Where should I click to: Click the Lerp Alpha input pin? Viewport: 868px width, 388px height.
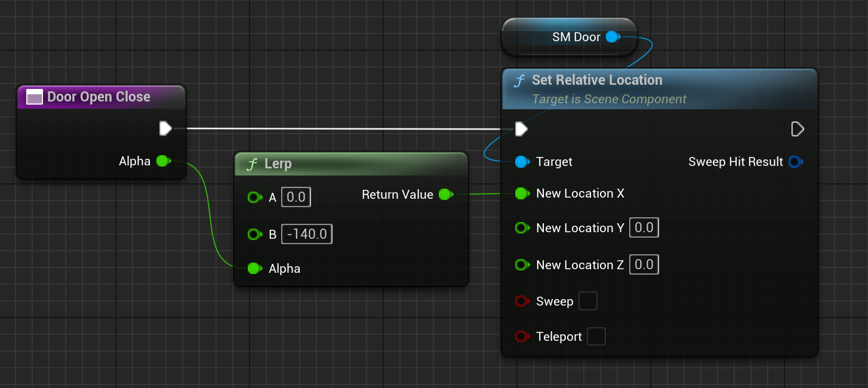click(x=254, y=269)
